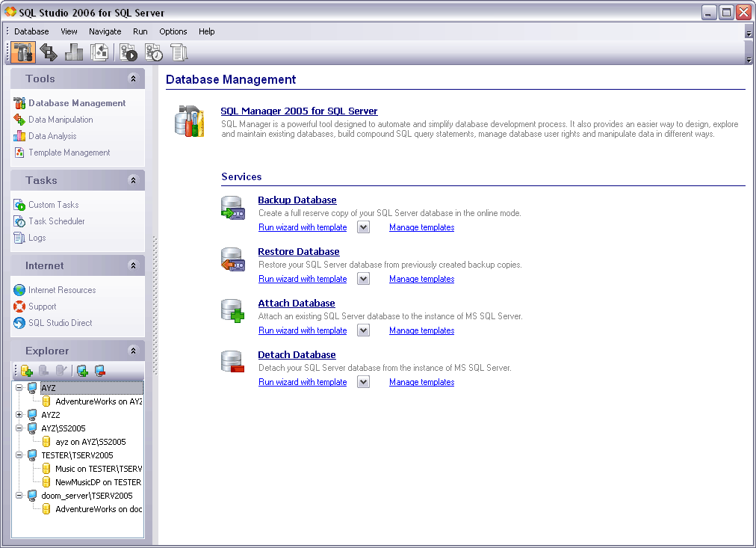Open the Options menu

pos(173,31)
